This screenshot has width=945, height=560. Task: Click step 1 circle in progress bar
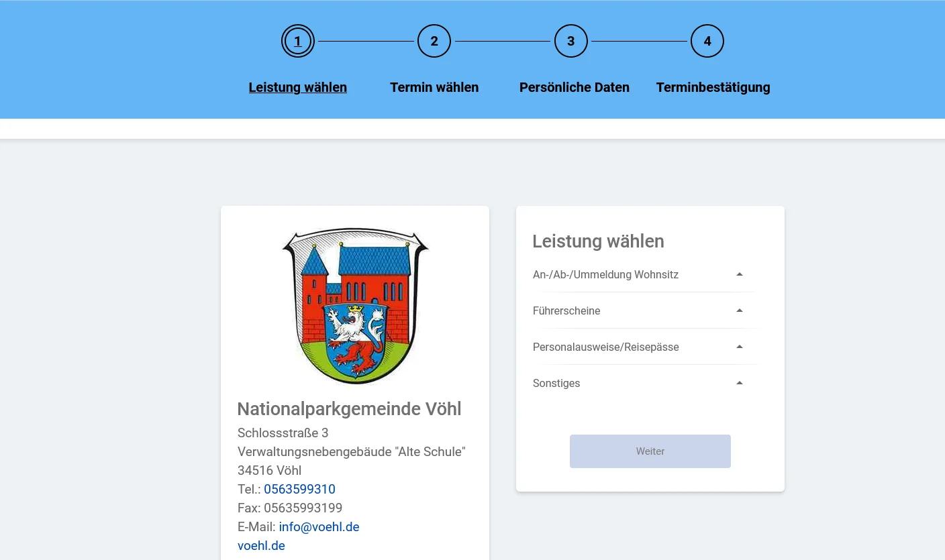(298, 41)
